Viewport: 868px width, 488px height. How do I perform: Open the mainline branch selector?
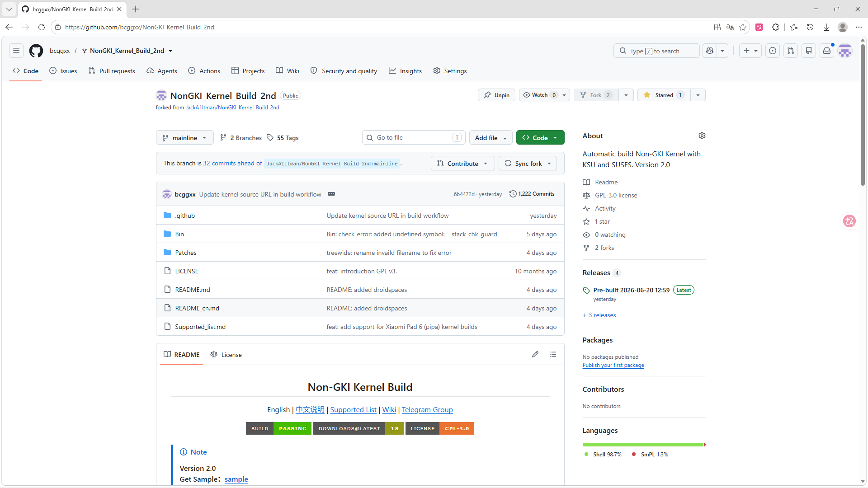point(184,138)
